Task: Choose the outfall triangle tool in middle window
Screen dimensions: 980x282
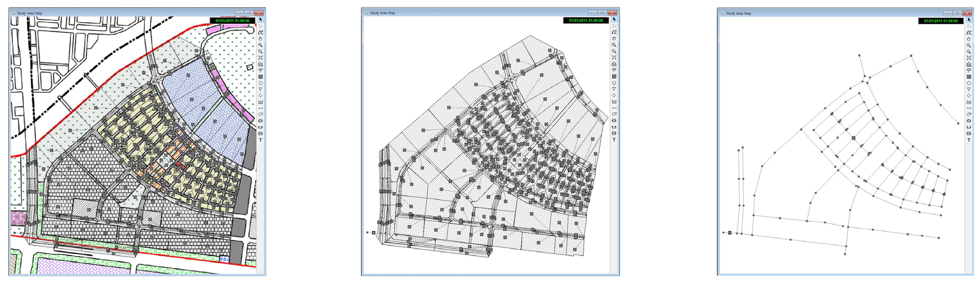Action: pyautogui.click(x=614, y=89)
